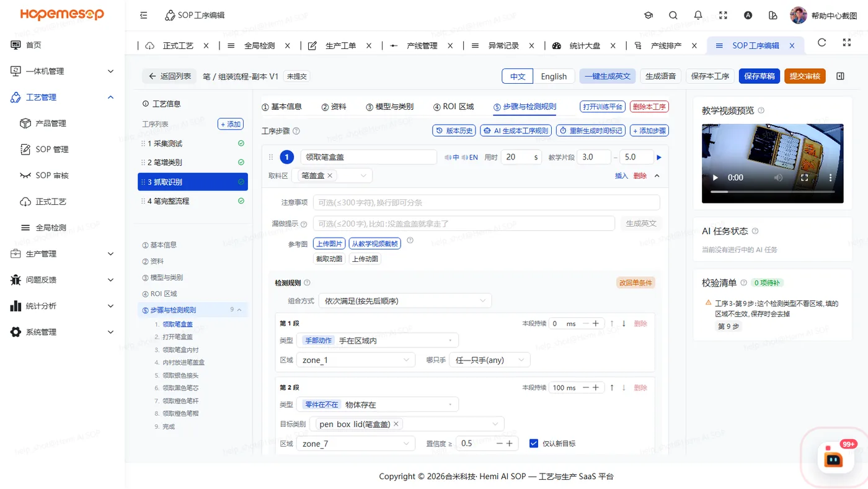Unmute the teaching video preview
This screenshot has height=489, width=868.
click(x=779, y=177)
